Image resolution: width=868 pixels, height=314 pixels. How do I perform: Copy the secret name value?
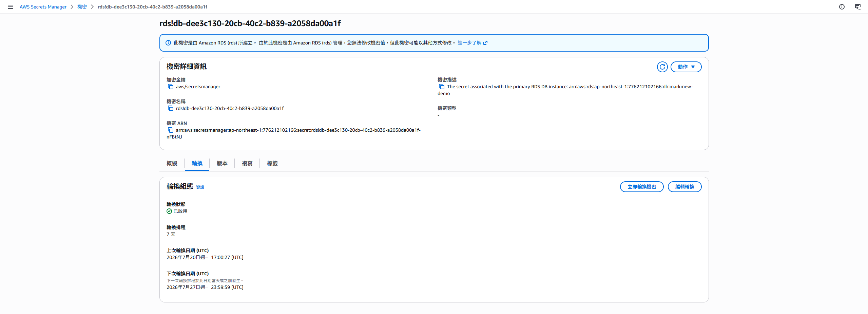pyautogui.click(x=171, y=109)
